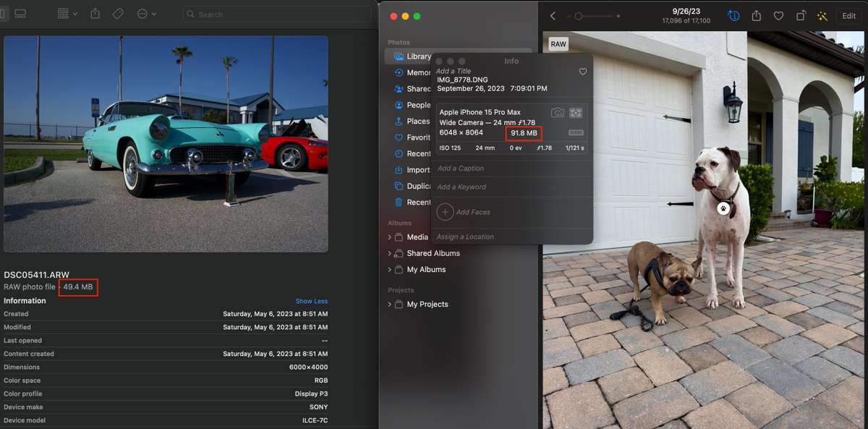Toggle favorite heart in Info window
This screenshot has height=429, width=868.
(x=583, y=72)
